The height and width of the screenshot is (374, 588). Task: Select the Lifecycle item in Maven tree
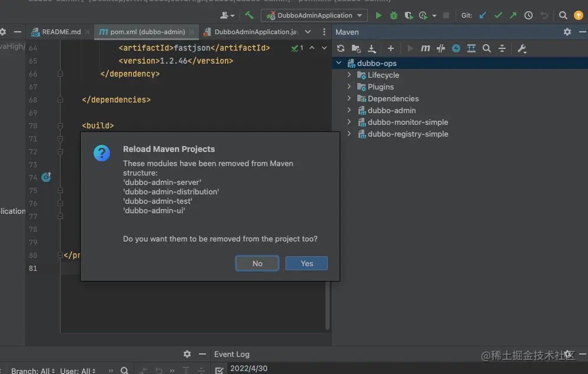[383, 75]
